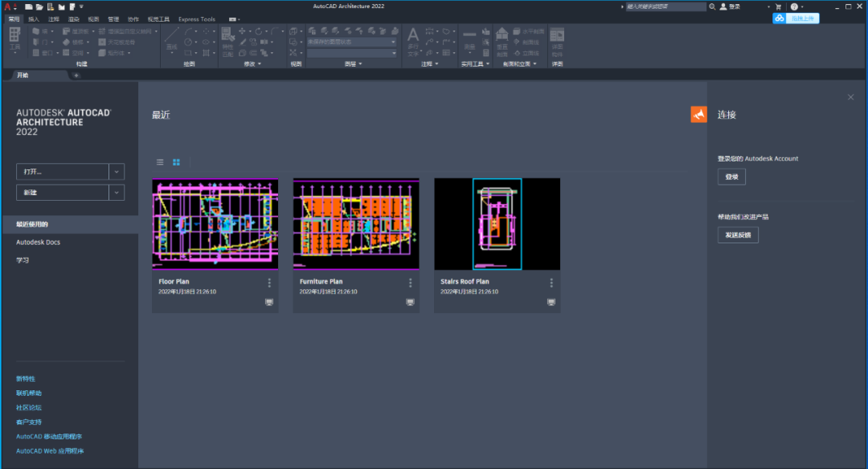Click the Measure (测量) tool
Viewport: 868px width, 469px height.
click(469, 40)
